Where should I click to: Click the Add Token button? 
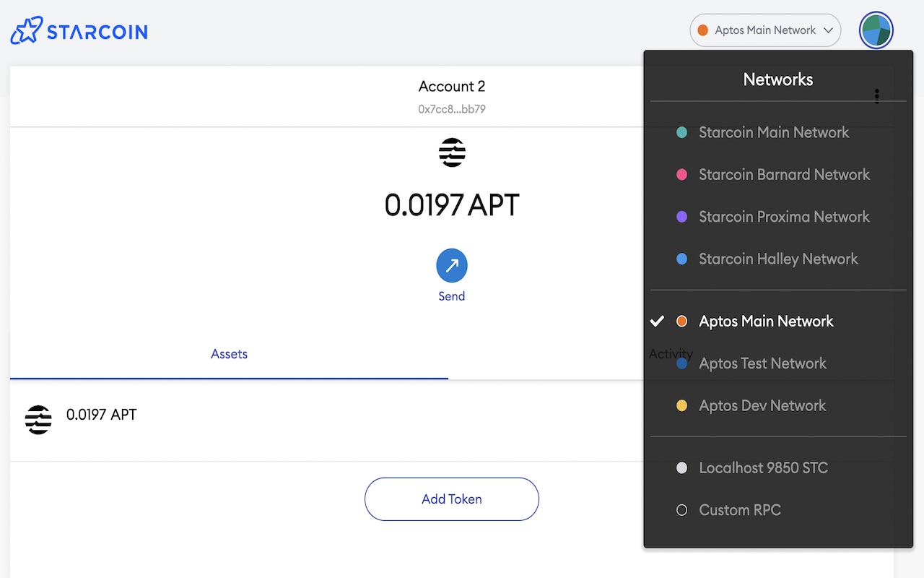coord(452,499)
